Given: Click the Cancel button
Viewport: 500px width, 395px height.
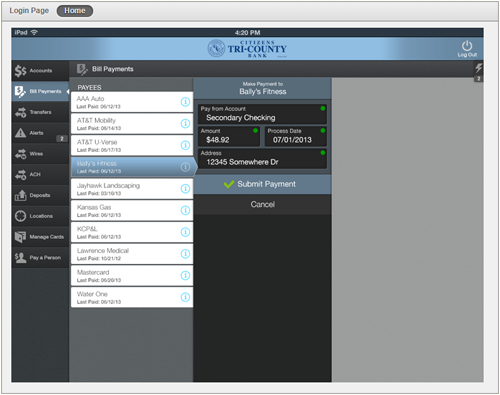Looking at the screenshot, I should click(x=262, y=204).
